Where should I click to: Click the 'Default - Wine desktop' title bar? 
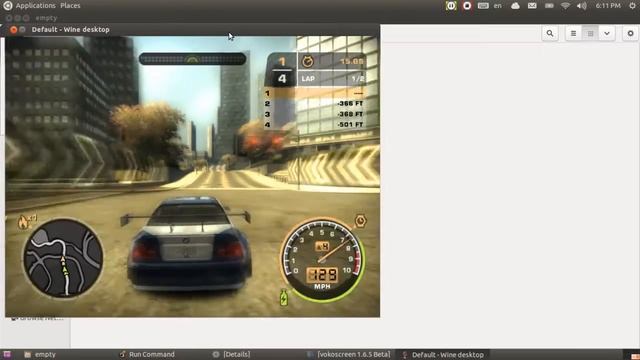pyautogui.click(x=192, y=29)
